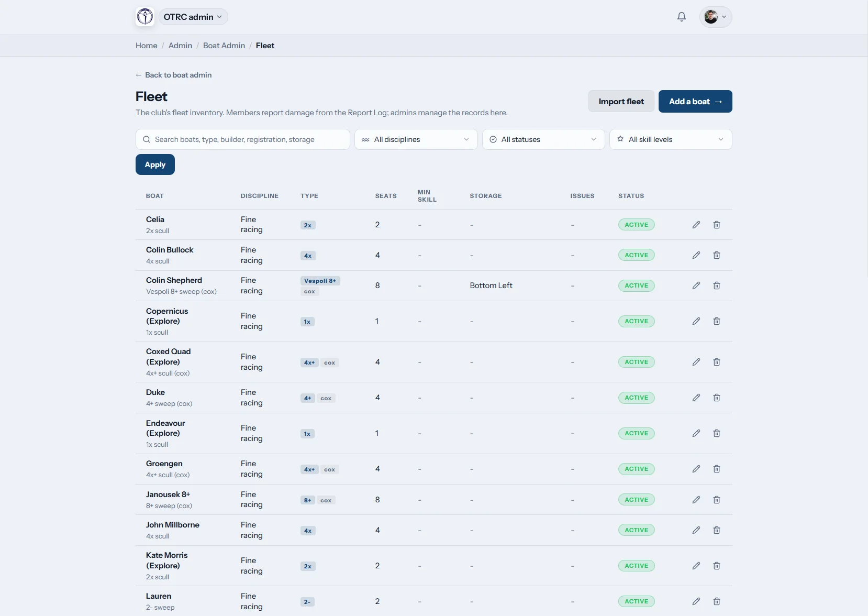868x616 pixels.
Task: Delete the Groengen boat
Action: 716,469
